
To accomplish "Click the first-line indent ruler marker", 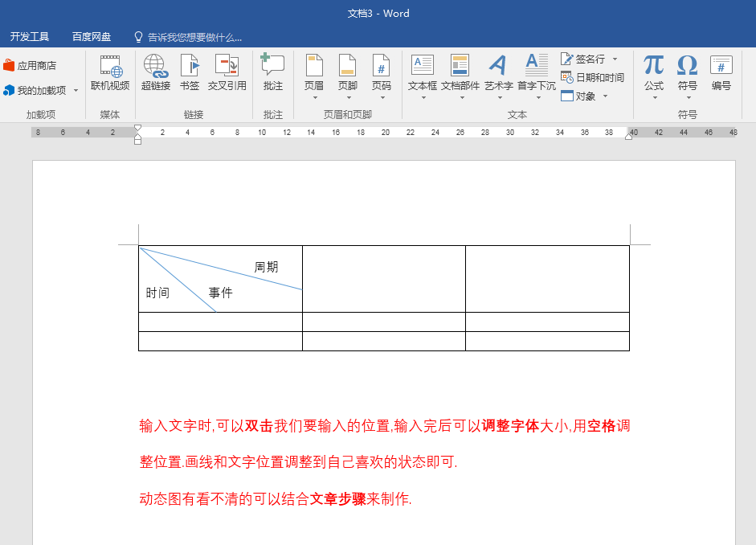I will pyautogui.click(x=138, y=129).
